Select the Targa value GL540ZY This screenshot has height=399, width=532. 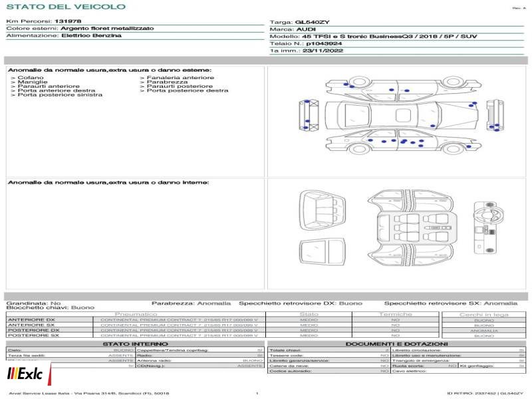pyautogui.click(x=312, y=22)
